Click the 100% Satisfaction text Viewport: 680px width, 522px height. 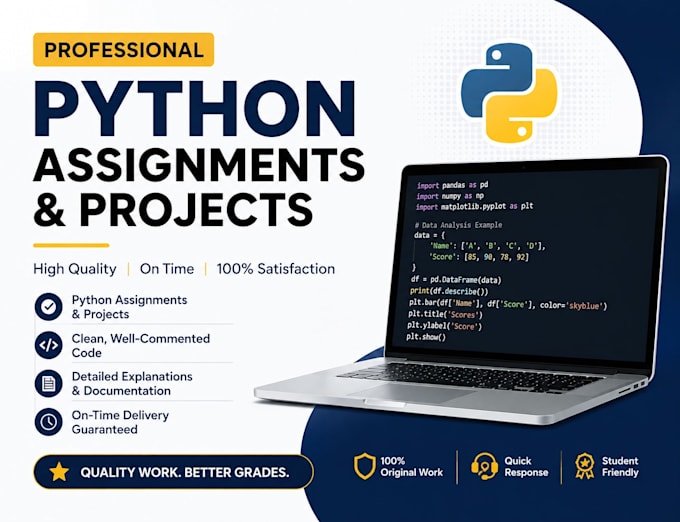pyautogui.click(x=276, y=269)
